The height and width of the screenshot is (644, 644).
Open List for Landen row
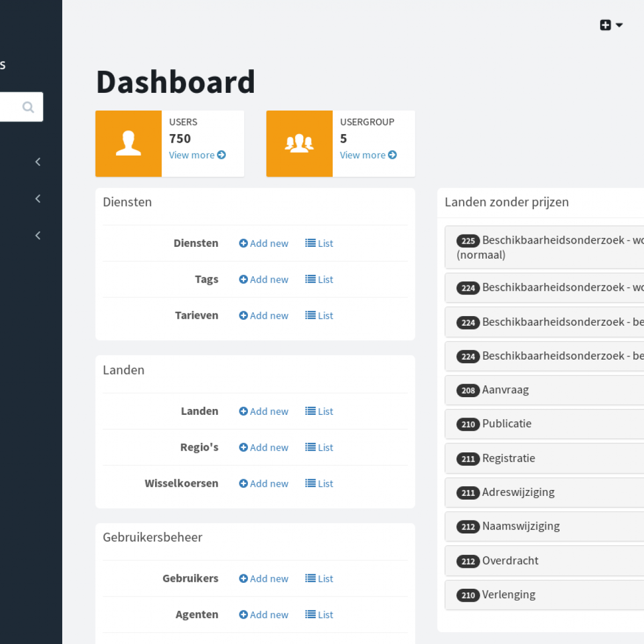(319, 411)
